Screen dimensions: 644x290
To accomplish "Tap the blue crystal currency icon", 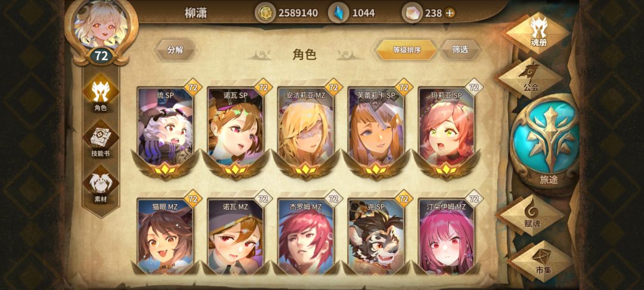I will tap(339, 13).
